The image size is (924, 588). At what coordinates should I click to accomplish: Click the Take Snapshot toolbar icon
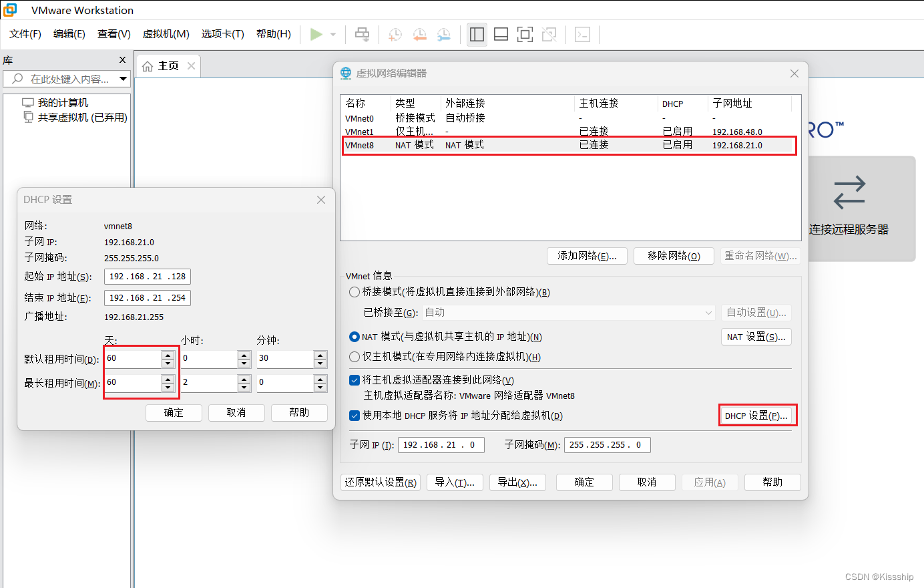(x=395, y=34)
